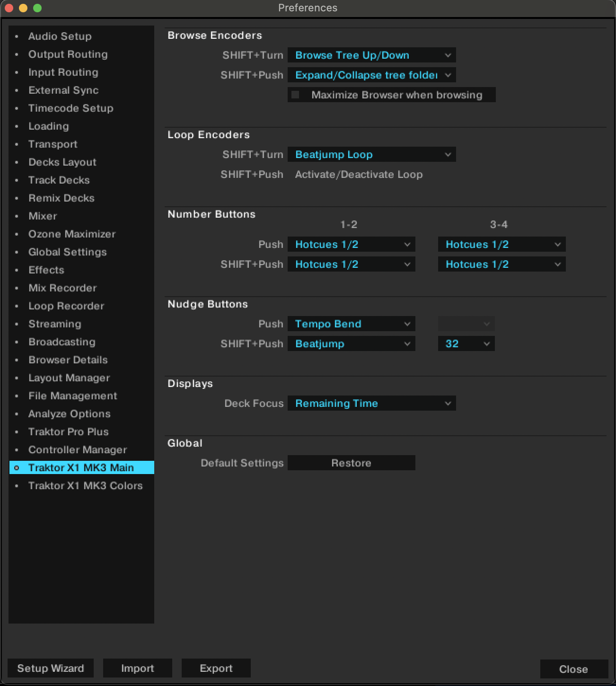Open the SHIFT+Turn browse encoder dropdown
The image size is (616, 686).
pos(371,55)
